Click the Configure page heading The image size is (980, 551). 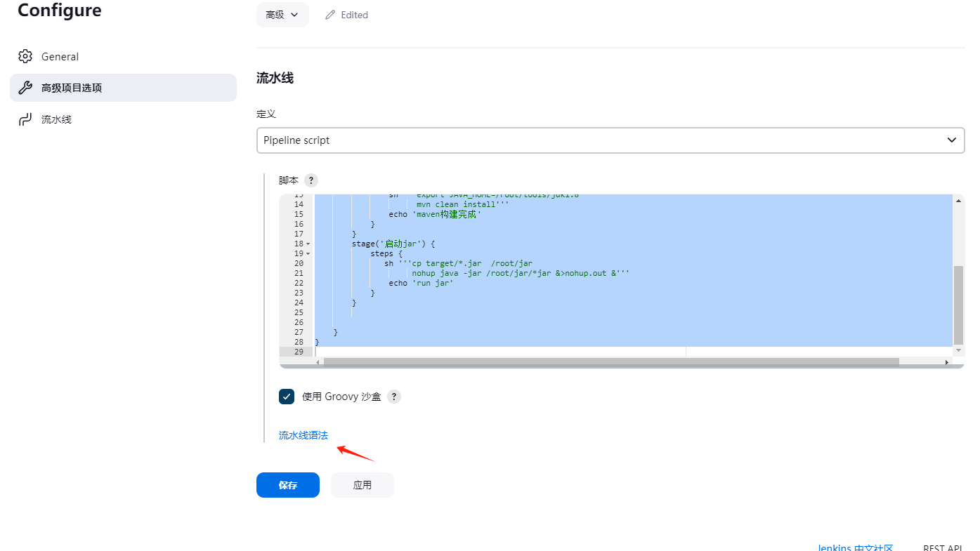pyautogui.click(x=60, y=10)
